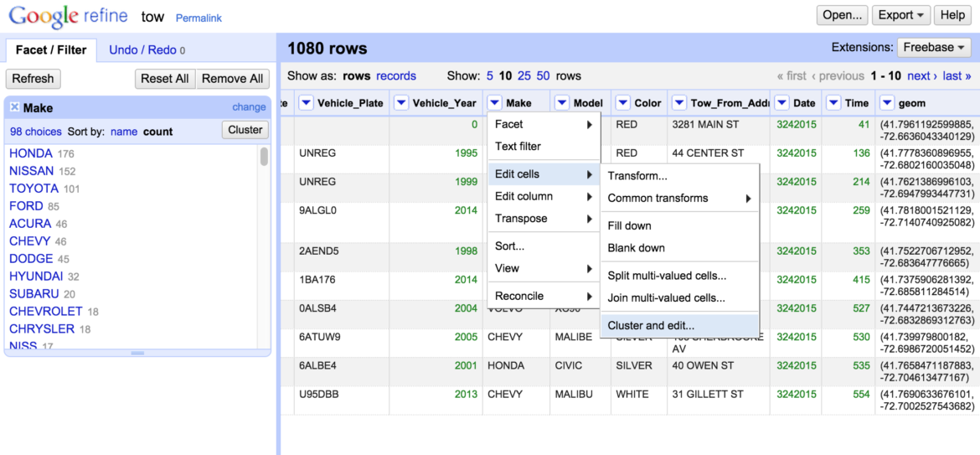
Task: Open the Freebase extensions dropdown
Action: click(934, 48)
